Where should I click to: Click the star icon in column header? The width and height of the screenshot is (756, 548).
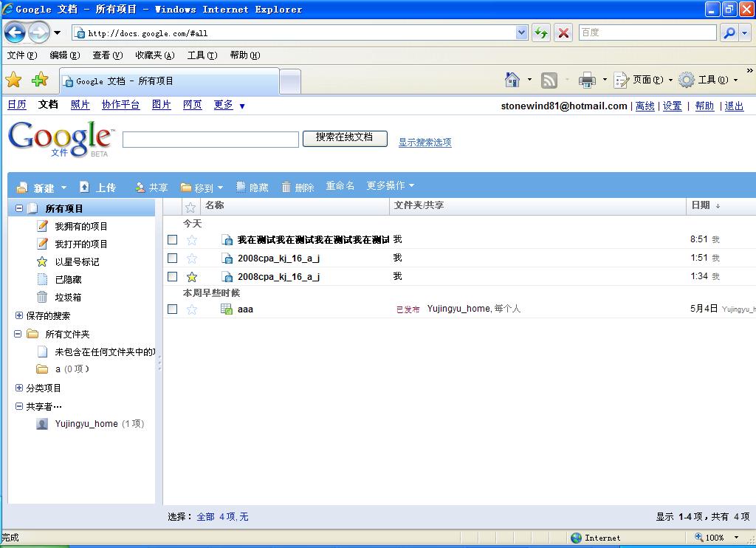pyautogui.click(x=190, y=208)
